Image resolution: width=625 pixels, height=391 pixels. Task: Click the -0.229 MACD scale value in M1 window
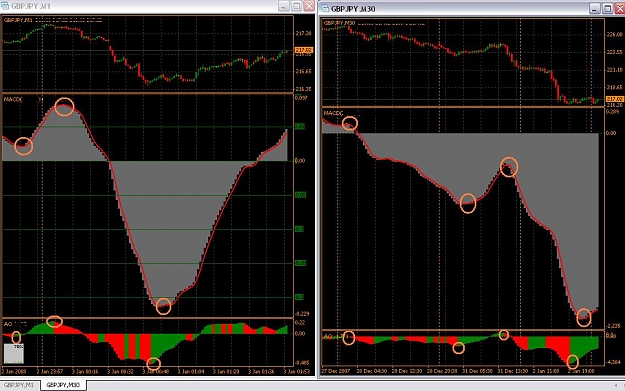tap(302, 314)
